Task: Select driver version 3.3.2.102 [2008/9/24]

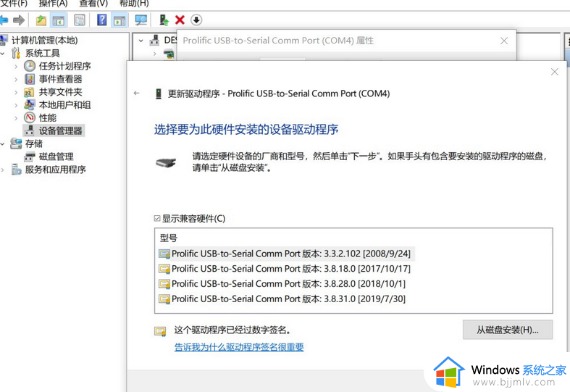Action: 285,254
